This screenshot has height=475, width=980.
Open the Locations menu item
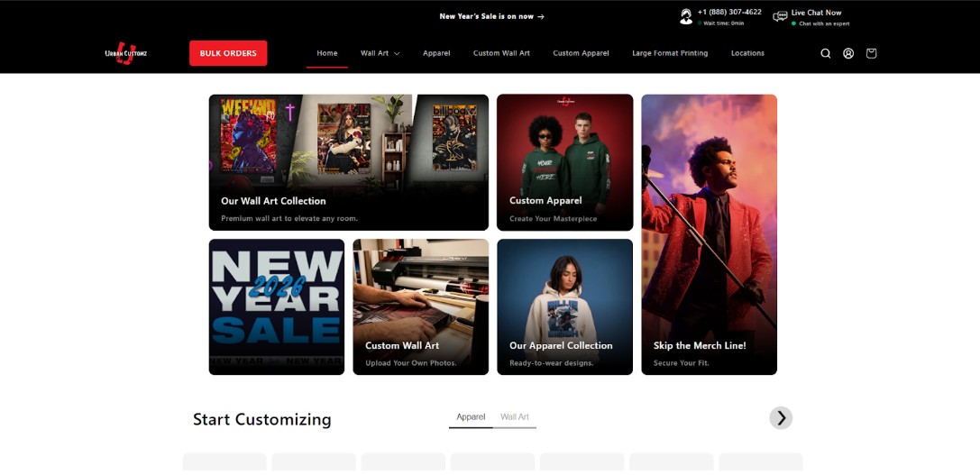coord(747,53)
